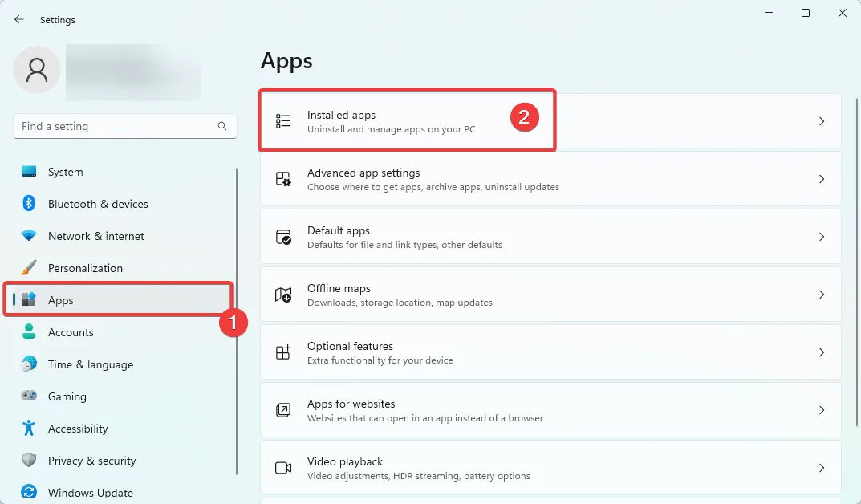Screen dimensions: 861x504
Task: Click the Personalization paintbrush icon
Action: [x=29, y=267]
